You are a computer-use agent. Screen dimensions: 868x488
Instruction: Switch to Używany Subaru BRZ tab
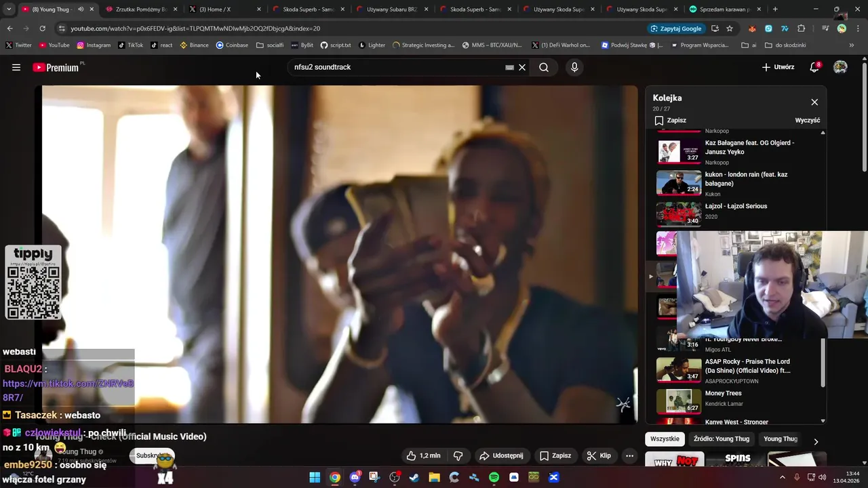[x=391, y=9]
